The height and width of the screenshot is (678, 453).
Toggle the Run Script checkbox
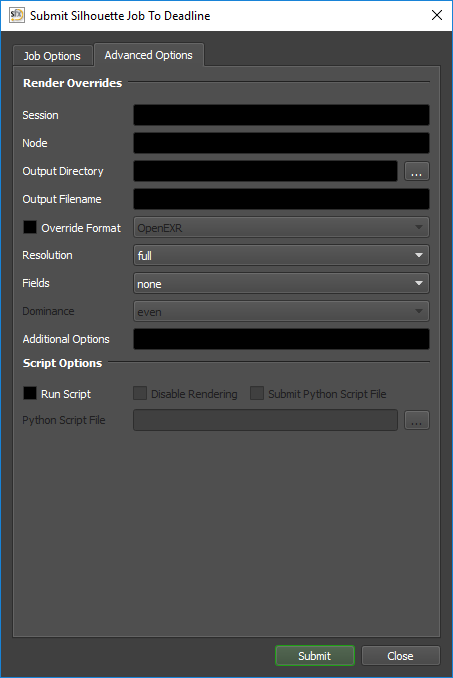pyautogui.click(x=30, y=393)
